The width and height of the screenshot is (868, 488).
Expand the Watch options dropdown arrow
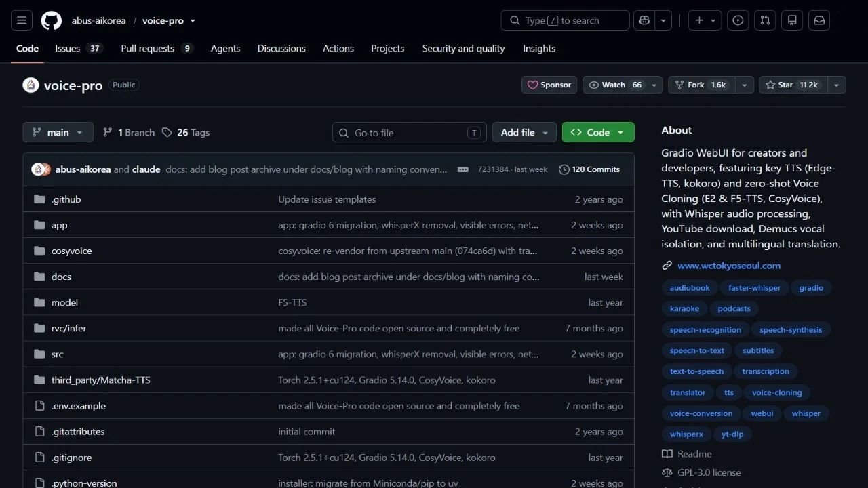pos(654,85)
